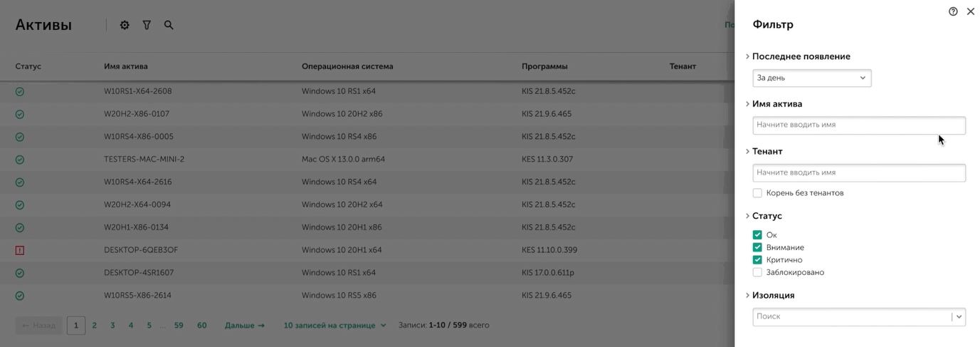Uncheck the Ок status checkbox
This screenshot has height=347, width=980.
(x=757, y=235)
